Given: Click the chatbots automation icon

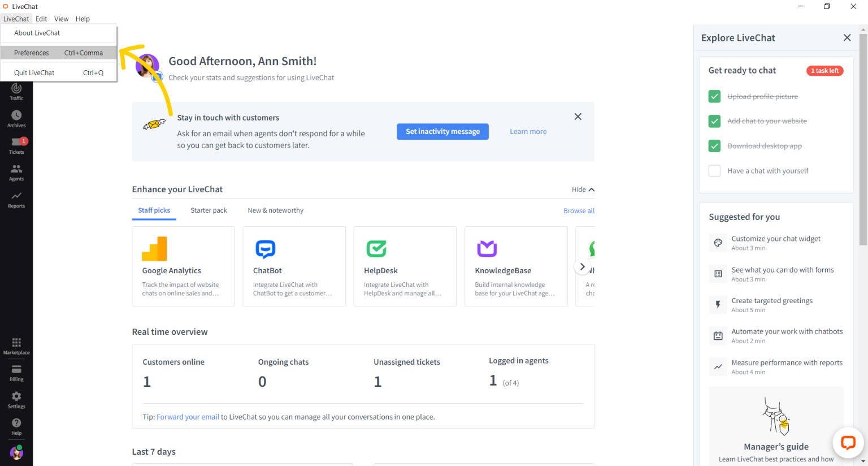Looking at the screenshot, I should tap(718, 336).
